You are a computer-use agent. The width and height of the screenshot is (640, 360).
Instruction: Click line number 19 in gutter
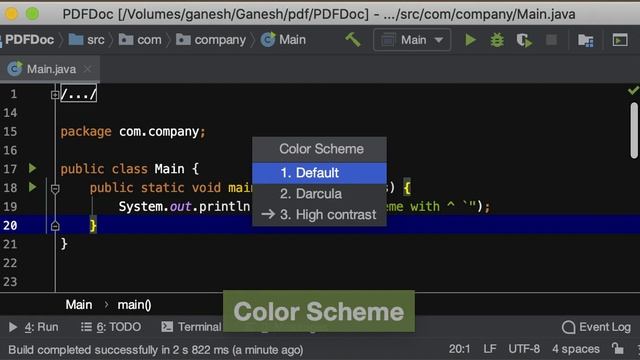tap(10, 206)
